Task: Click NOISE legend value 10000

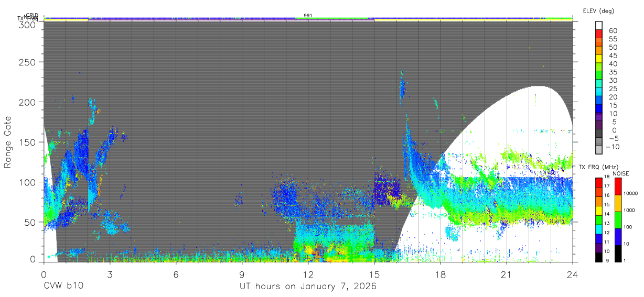Action: pyautogui.click(x=631, y=193)
